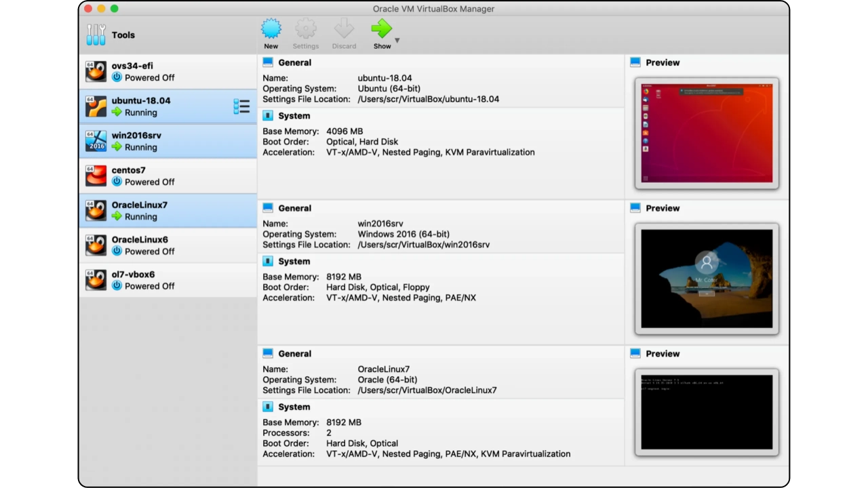Screen dimensions: 868x488
Task: Expand the Show button dropdown arrow
Action: [x=397, y=41]
